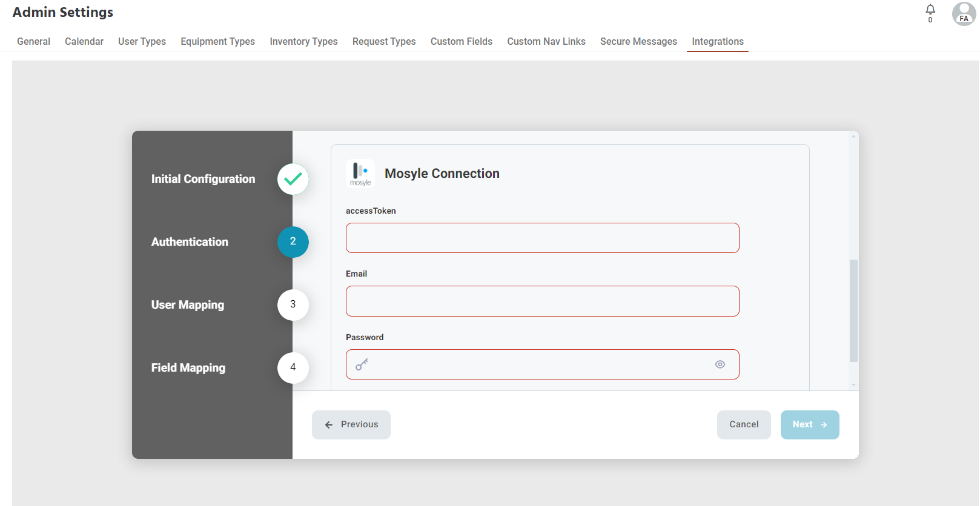Click the Mosyle logo icon
The image size is (980, 506).
pos(360,174)
